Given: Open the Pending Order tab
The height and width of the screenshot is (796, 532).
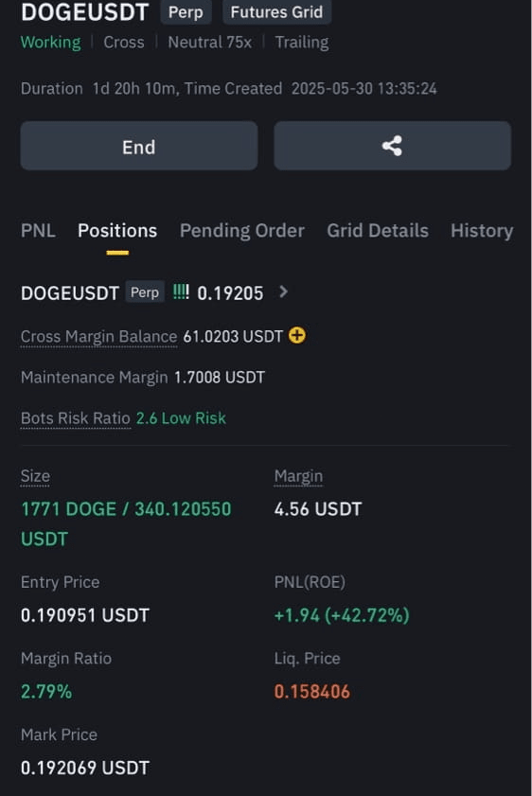Looking at the screenshot, I should (x=242, y=231).
